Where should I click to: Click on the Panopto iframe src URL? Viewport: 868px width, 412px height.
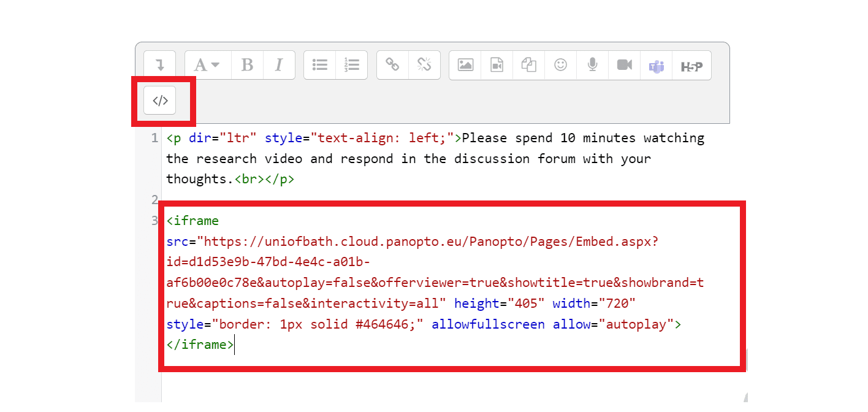pyautogui.click(x=429, y=242)
